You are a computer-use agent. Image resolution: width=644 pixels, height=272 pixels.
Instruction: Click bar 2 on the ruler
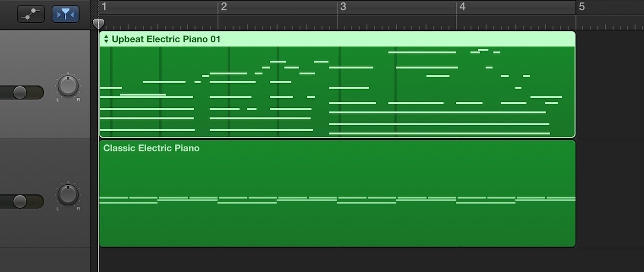(224, 7)
